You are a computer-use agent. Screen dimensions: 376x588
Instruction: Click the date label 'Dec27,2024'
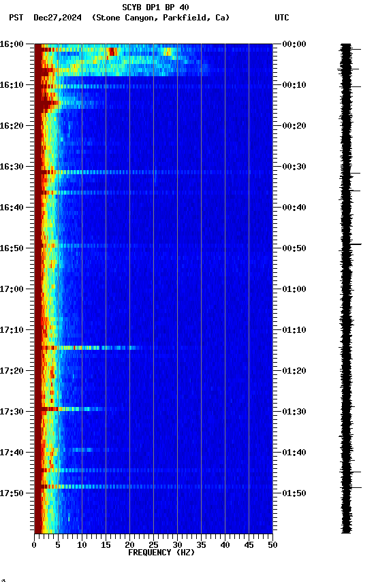tap(57, 18)
